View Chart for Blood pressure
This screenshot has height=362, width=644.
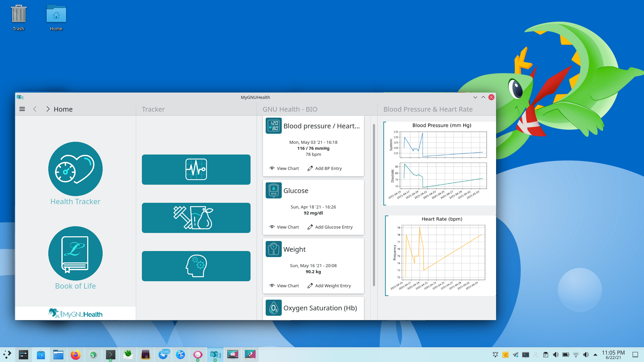(284, 168)
